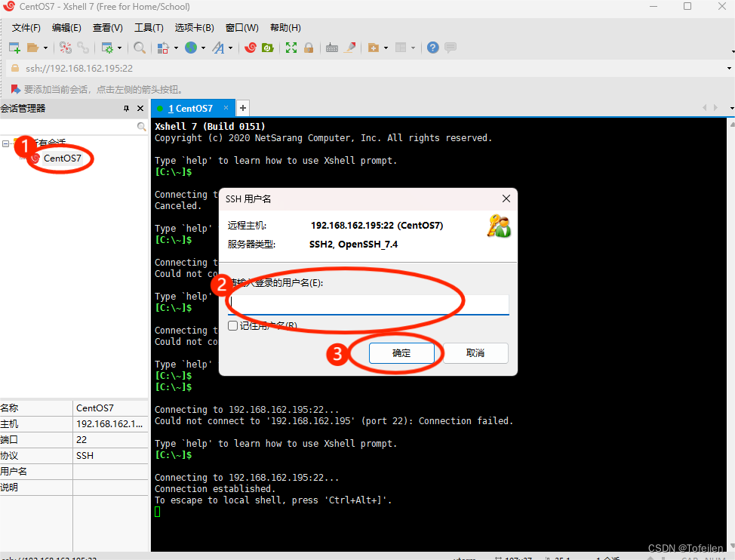Image resolution: width=735 pixels, height=560 pixels.
Task: Expand the new folder dropdown arrow
Action: (x=386, y=48)
